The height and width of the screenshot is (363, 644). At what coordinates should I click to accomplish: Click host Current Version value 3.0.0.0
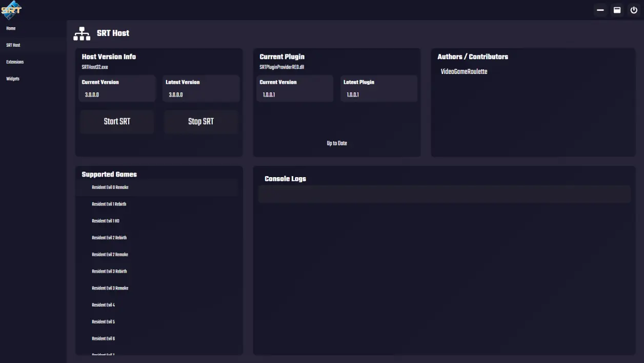92,95
